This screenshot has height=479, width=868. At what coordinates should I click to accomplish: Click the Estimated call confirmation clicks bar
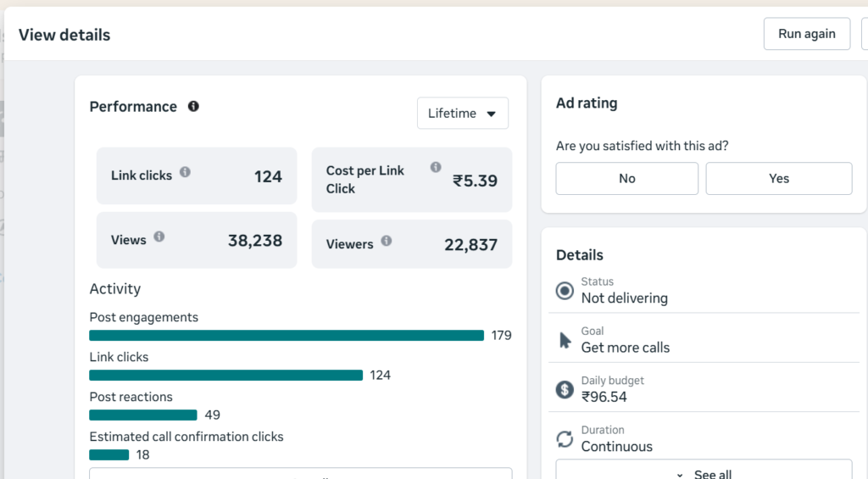[109, 455]
